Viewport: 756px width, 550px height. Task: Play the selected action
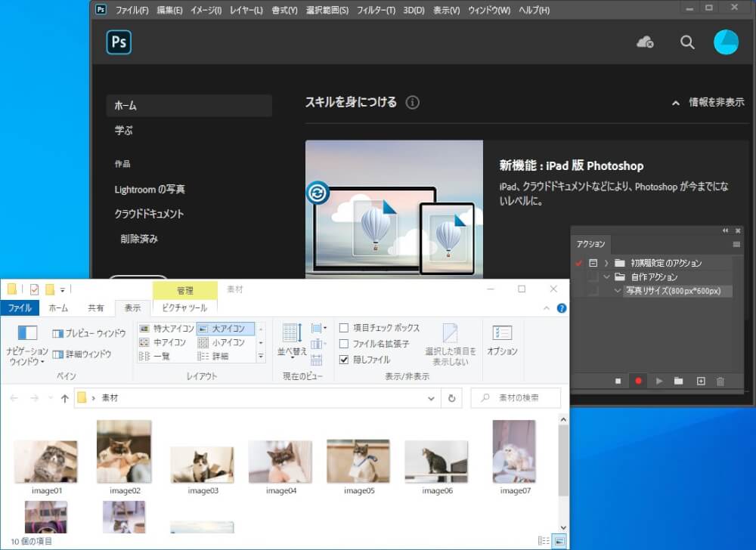point(659,381)
